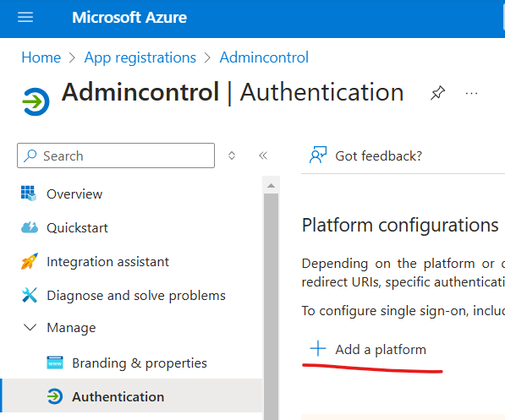Image resolution: width=505 pixels, height=420 pixels.
Task: Open App registrations breadcrumb link
Action: pyautogui.click(x=140, y=58)
